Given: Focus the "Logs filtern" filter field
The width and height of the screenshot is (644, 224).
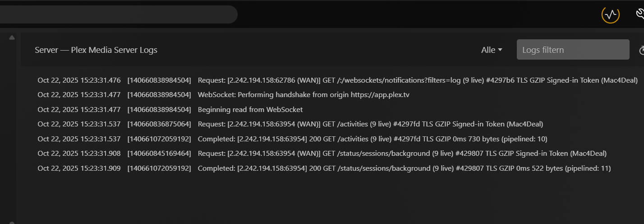Looking at the screenshot, I should [x=573, y=50].
